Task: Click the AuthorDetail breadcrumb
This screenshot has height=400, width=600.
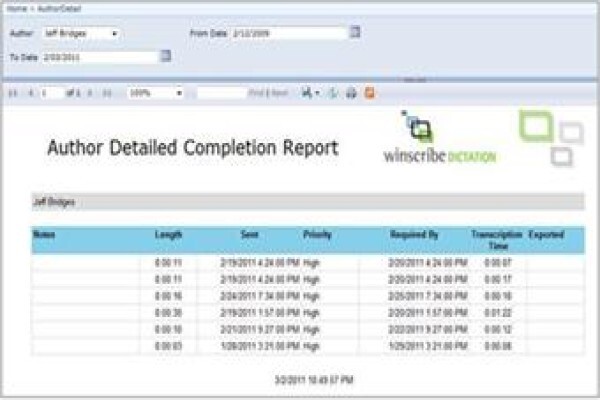Action: click(59, 8)
